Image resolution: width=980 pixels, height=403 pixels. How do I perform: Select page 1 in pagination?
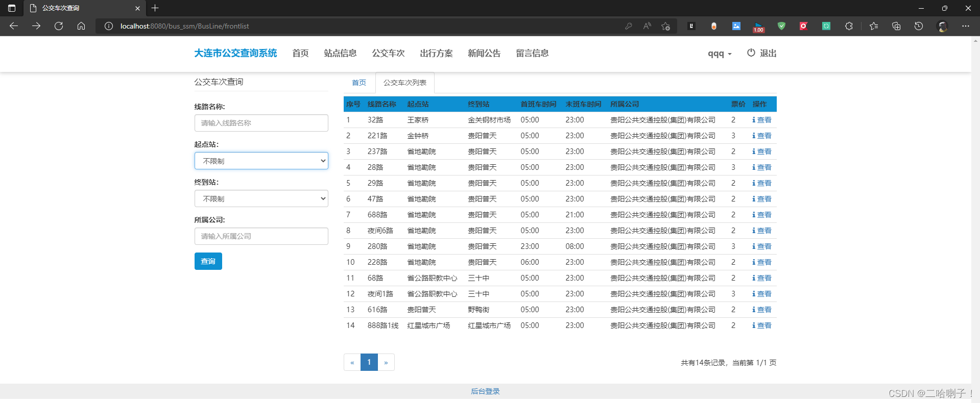[x=369, y=362]
